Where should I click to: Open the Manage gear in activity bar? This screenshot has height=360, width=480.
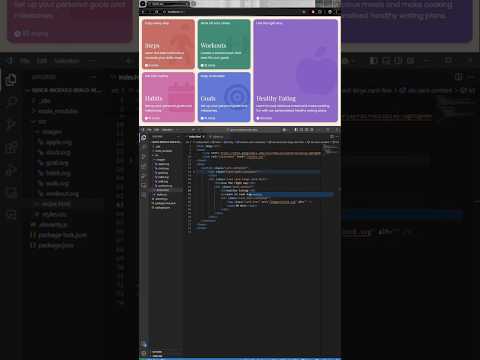pyautogui.click(x=144, y=353)
